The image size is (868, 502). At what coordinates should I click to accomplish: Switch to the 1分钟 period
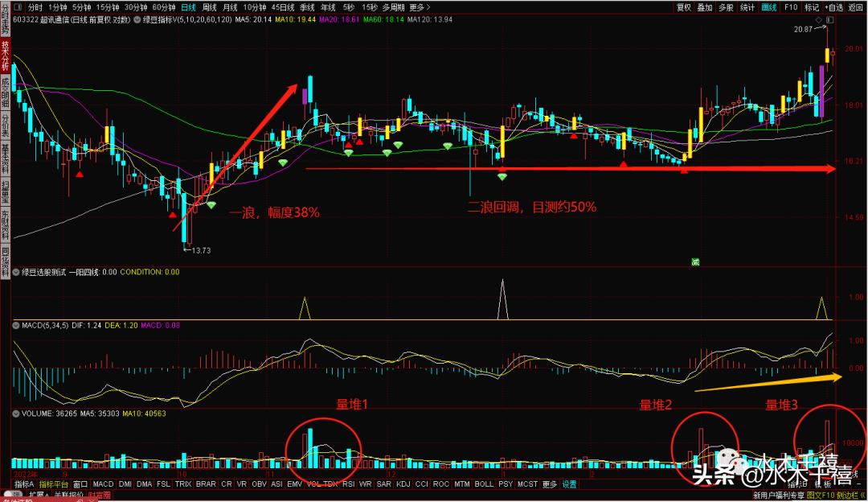[57, 7]
